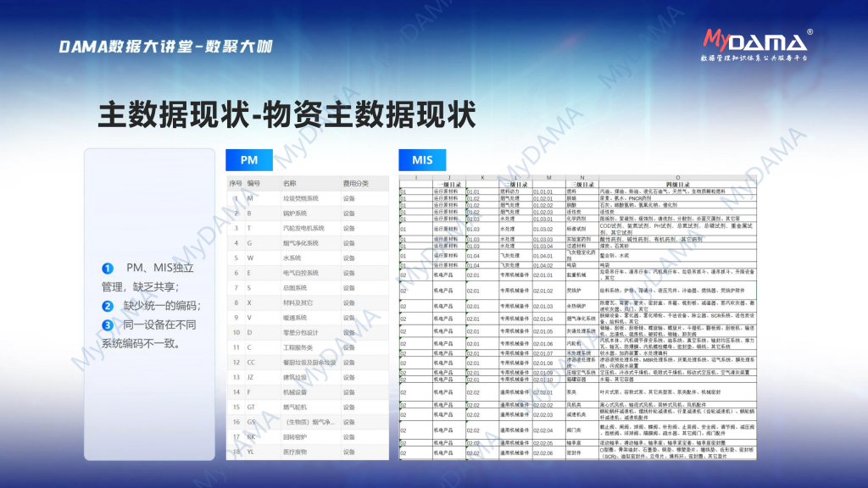The height and width of the screenshot is (488, 868).
Task: Select the blue MIS label badge
Action: pos(422,160)
